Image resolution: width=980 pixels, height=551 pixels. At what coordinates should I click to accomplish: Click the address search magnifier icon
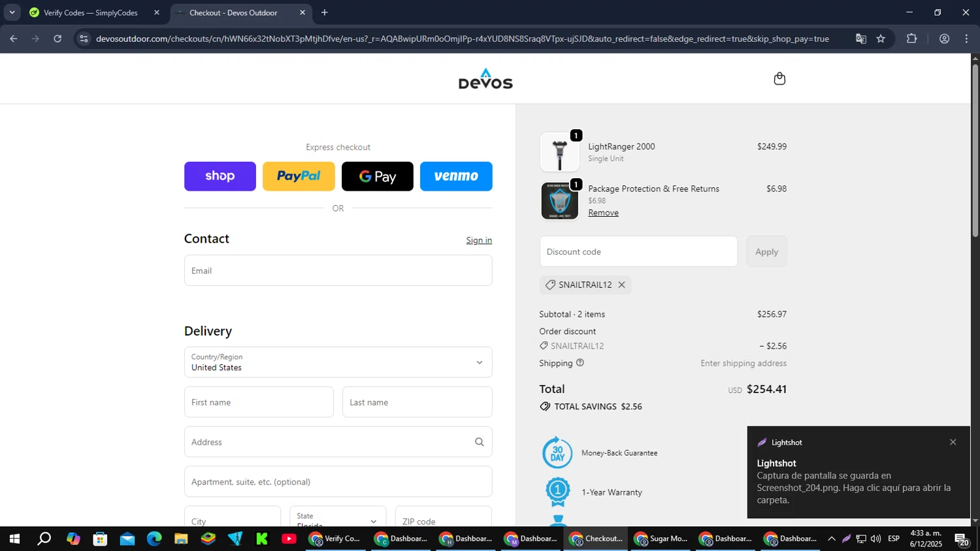click(480, 442)
